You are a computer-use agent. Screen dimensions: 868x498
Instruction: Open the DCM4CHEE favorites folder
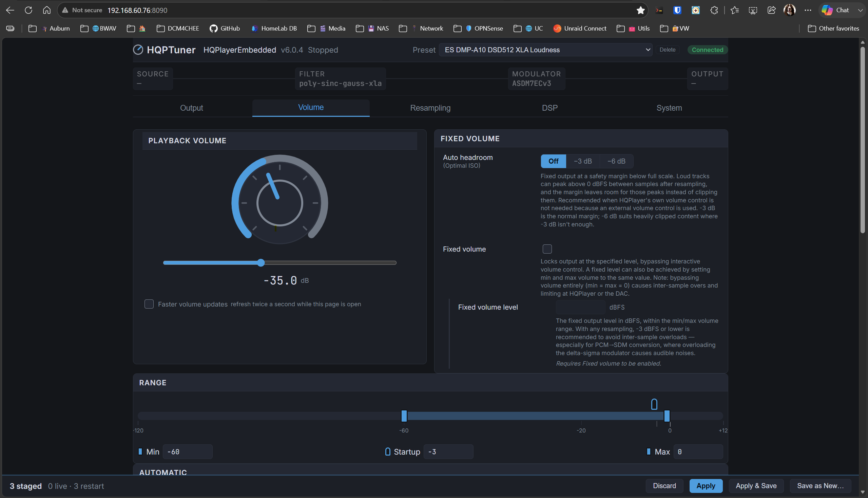pyautogui.click(x=178, y=29)
